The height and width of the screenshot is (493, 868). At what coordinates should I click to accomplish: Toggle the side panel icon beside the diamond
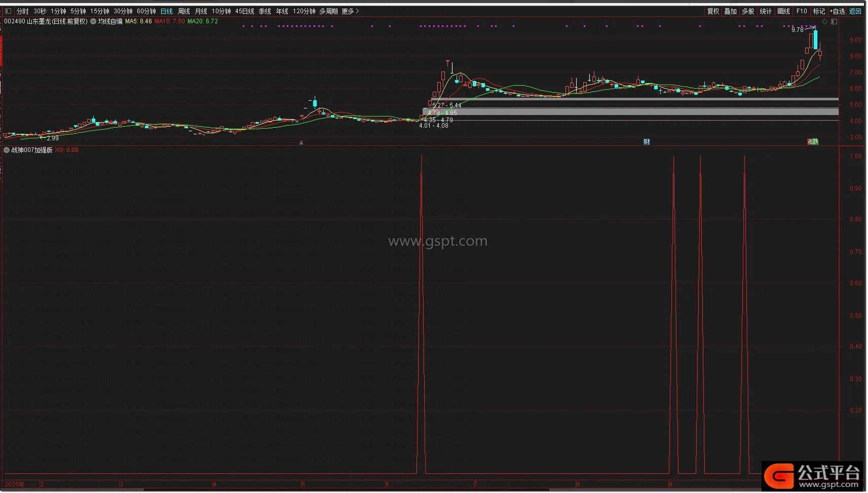834,22
